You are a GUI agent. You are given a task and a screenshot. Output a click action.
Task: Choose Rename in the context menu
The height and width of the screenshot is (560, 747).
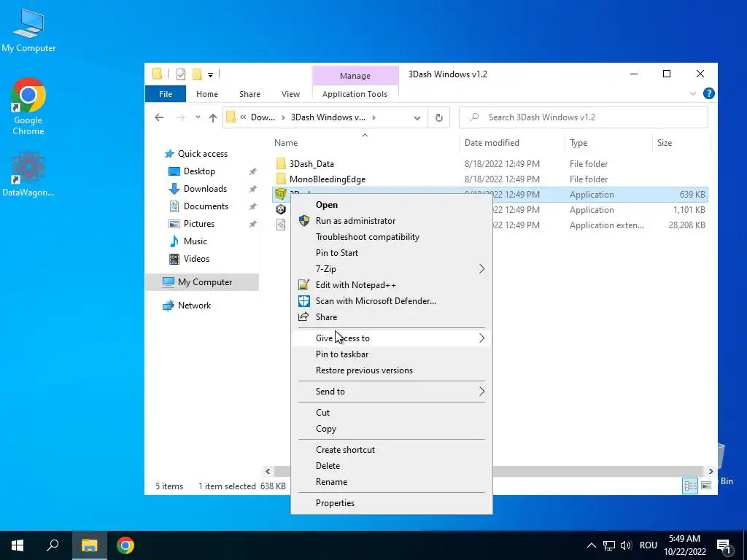tap(391, 482)
